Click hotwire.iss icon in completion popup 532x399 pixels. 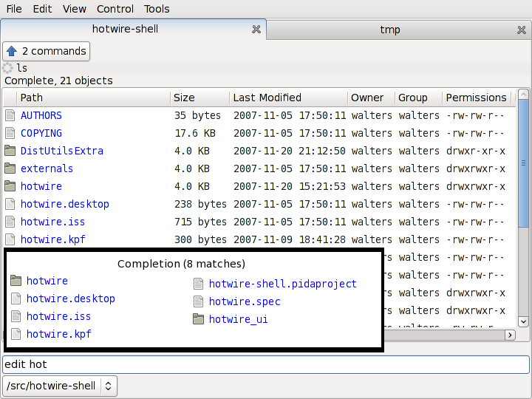coord(16,316)
